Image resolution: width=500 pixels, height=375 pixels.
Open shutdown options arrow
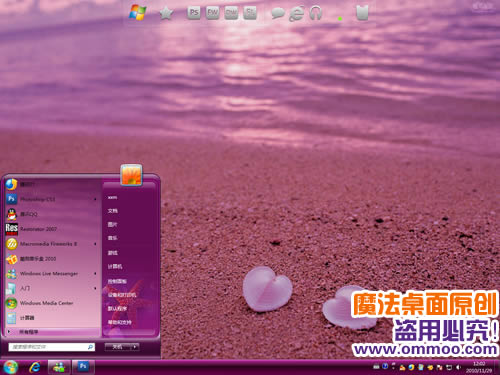coord(135,347)
